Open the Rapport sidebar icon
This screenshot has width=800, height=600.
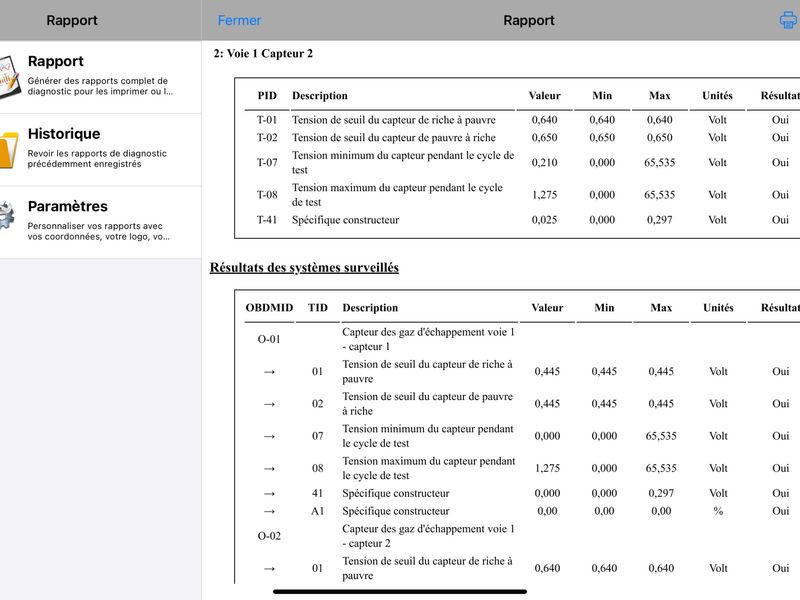tap(9, 77)
